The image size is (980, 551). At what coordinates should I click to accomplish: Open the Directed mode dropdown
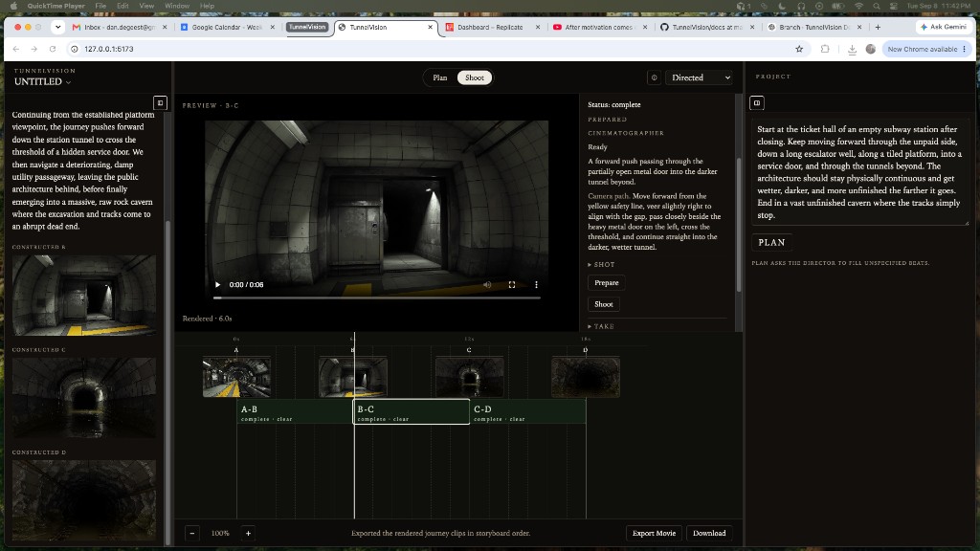click(x=699, y=77)
